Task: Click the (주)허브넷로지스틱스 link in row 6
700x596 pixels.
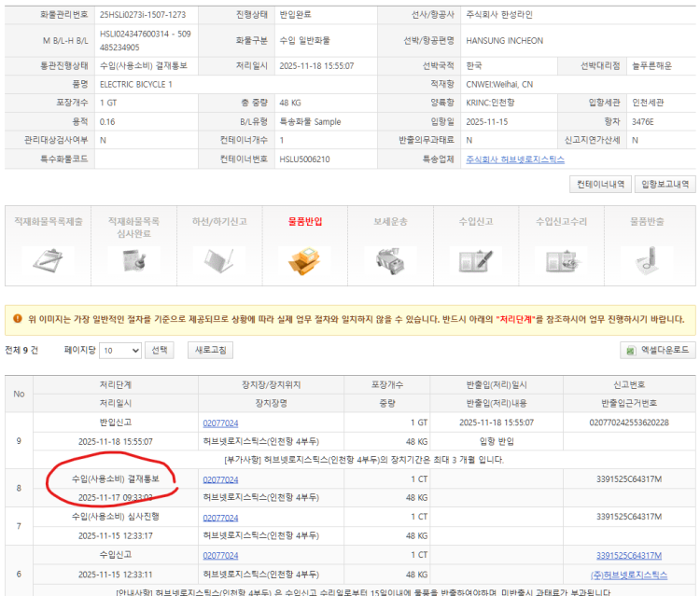Action: (x=628, y=575)
